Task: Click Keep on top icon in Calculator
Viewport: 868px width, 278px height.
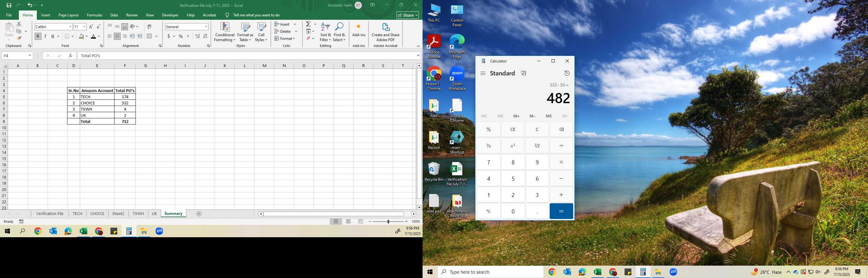Action: click(524, 74)
